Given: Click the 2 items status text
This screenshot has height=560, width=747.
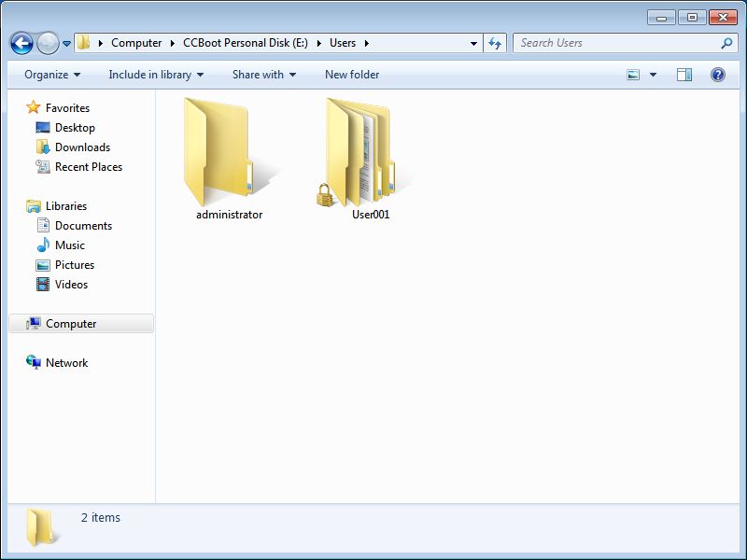Looking at the screenshot, I should point(101,518).
